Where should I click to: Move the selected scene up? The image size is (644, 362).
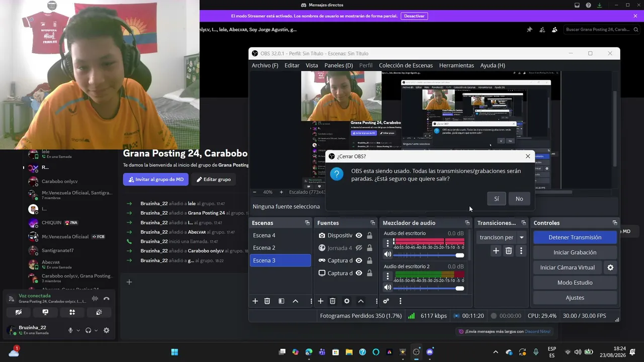[295, 301]
